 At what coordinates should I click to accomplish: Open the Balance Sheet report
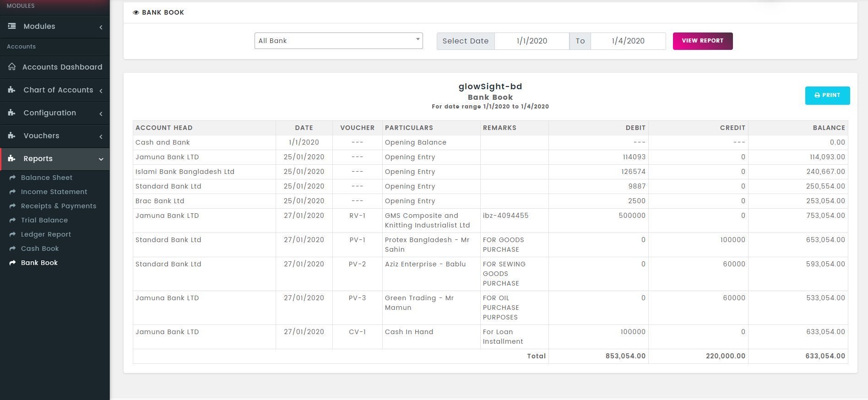tap(47, 178)
